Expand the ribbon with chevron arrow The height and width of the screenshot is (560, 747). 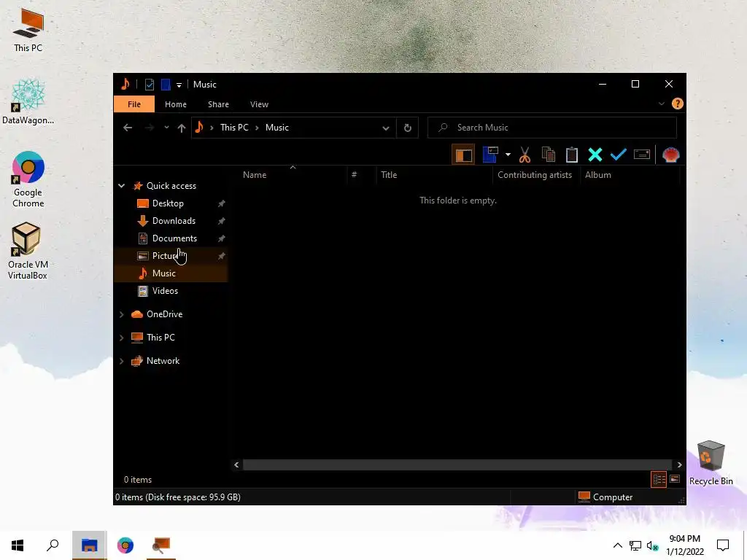tap(661, 104)
